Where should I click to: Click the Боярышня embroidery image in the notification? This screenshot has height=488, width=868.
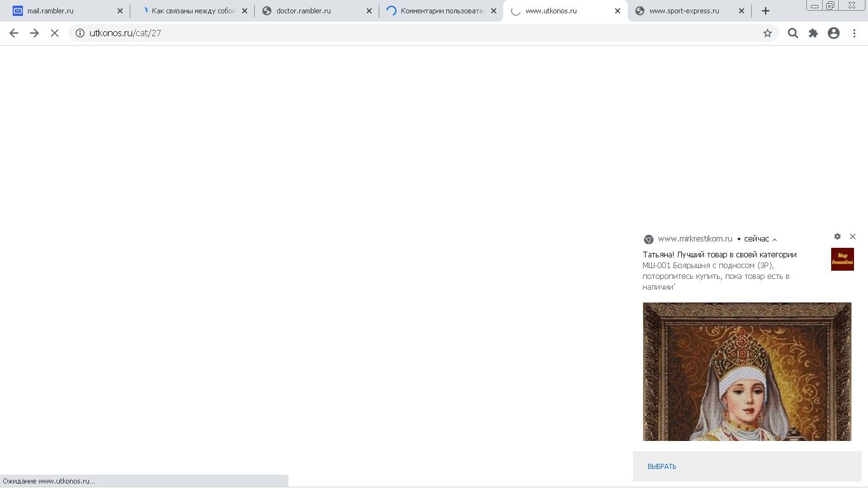coord(747,372)
